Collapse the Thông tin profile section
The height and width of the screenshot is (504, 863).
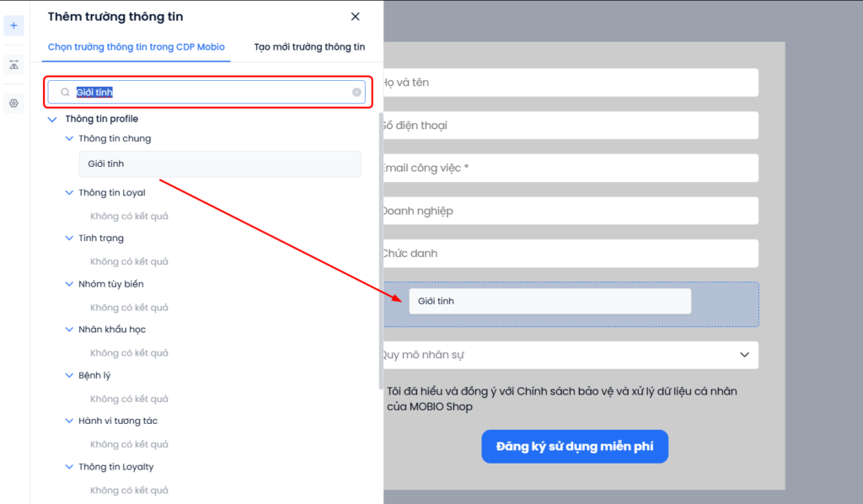pyautogui.click(x=53, y=120)
